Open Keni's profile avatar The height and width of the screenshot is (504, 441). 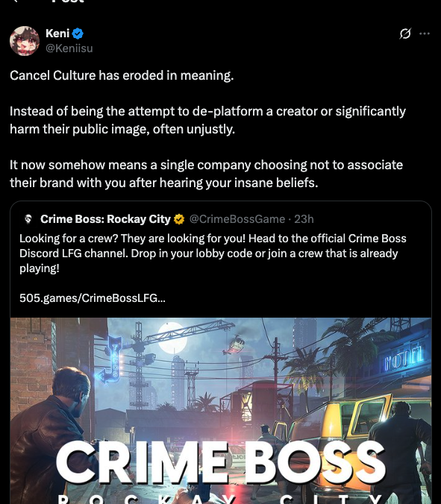coord(25,41)
